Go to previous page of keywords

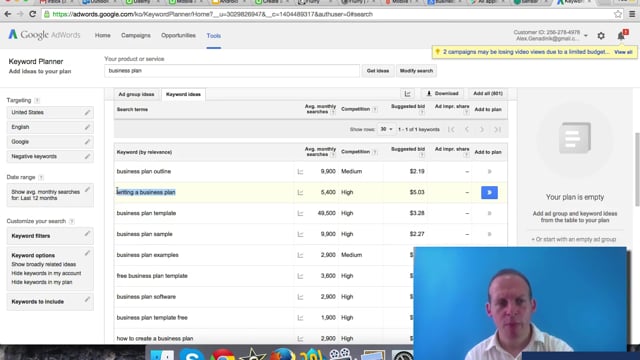pos(467,129)
